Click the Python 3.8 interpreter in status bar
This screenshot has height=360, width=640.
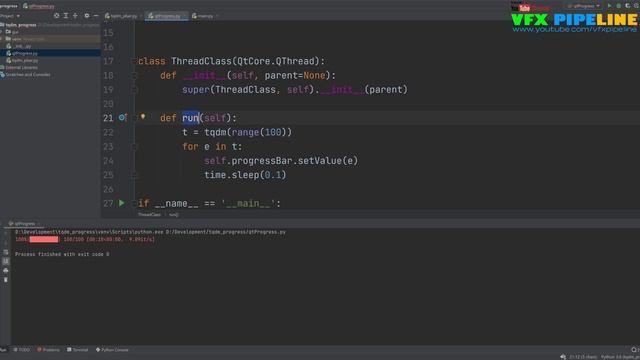click(620, 357)
